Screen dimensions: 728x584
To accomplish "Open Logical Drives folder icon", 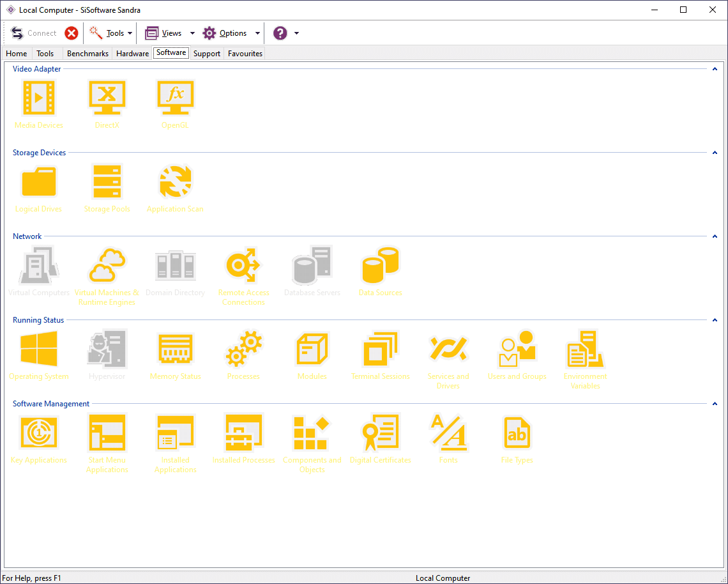I will (x=38, y=181).
